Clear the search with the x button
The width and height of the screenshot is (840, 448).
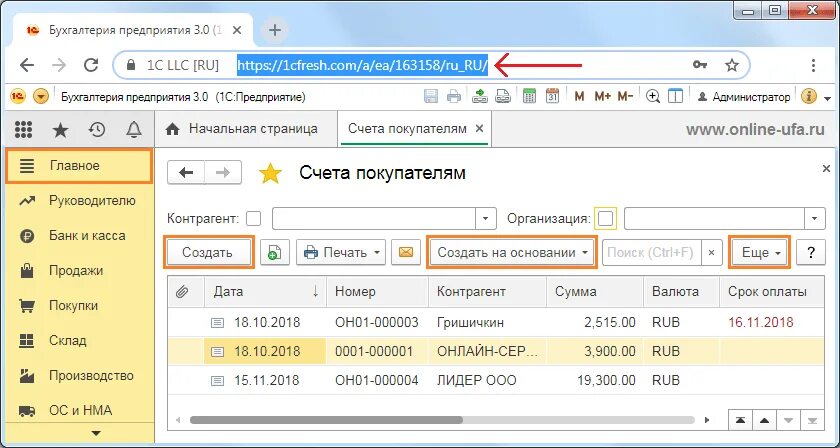click(711, 252)
